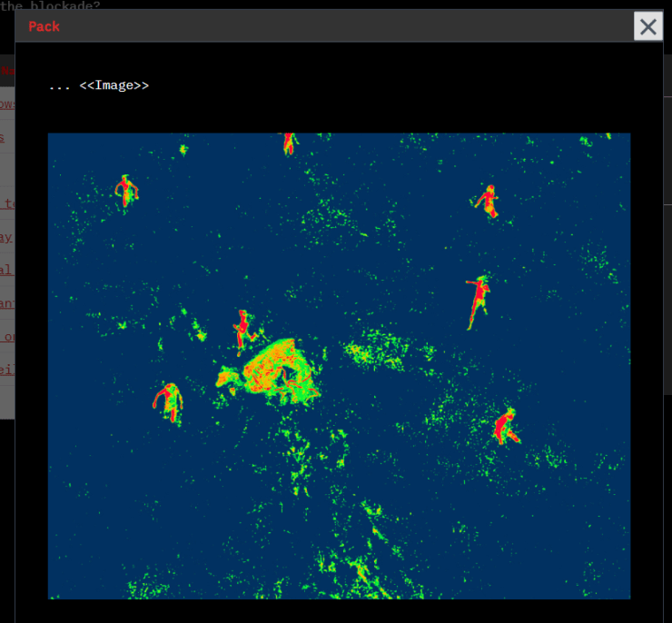The height and width of the screenshot is (623, 672).
Task: Open the background link ending in "ei"
Action: point(6,368)
